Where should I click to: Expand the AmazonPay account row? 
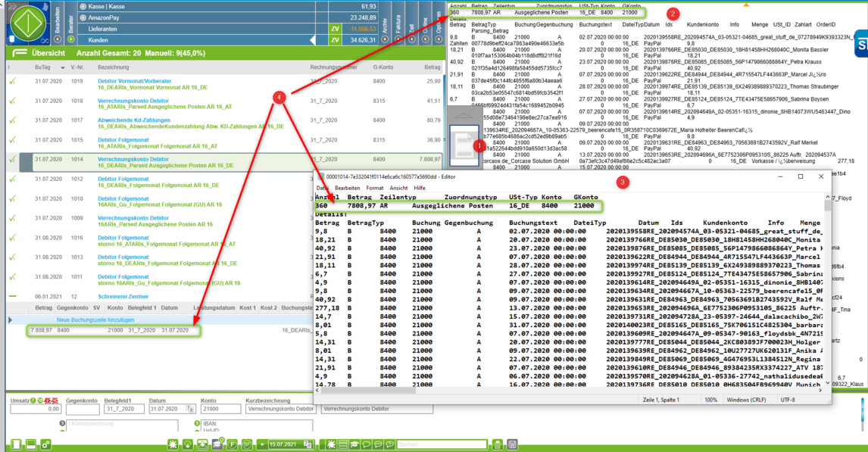83,17
